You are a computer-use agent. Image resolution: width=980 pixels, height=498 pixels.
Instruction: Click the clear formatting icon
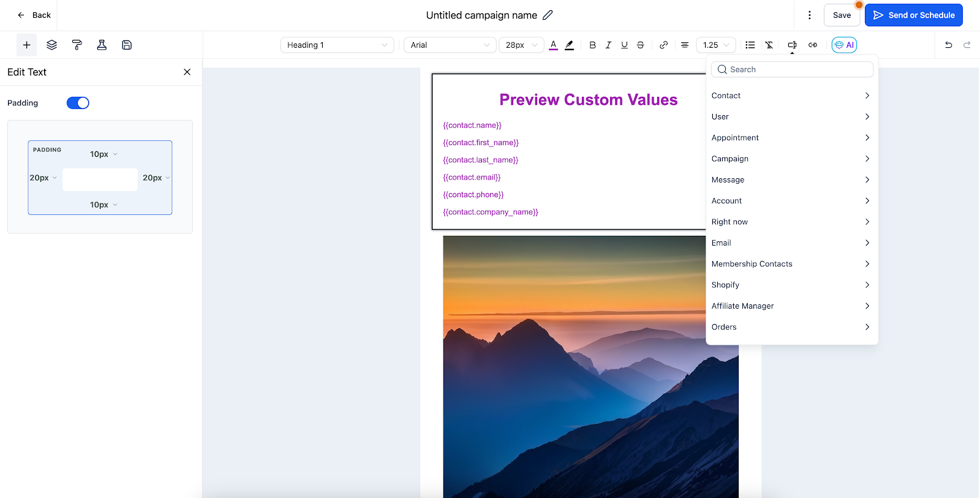(769, 45)
